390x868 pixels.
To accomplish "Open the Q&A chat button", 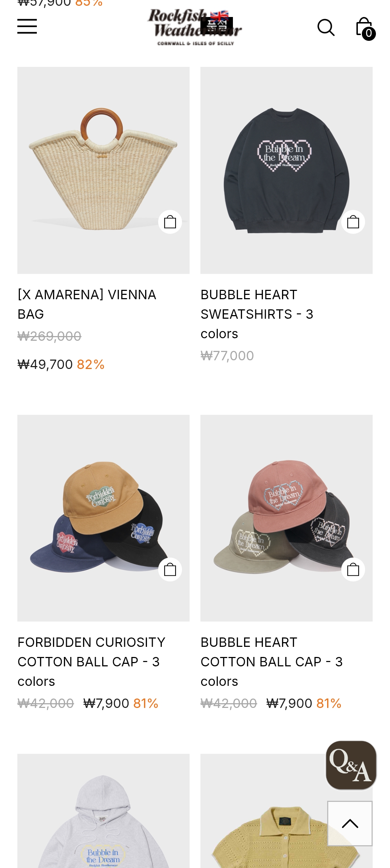I will point(351,765).
